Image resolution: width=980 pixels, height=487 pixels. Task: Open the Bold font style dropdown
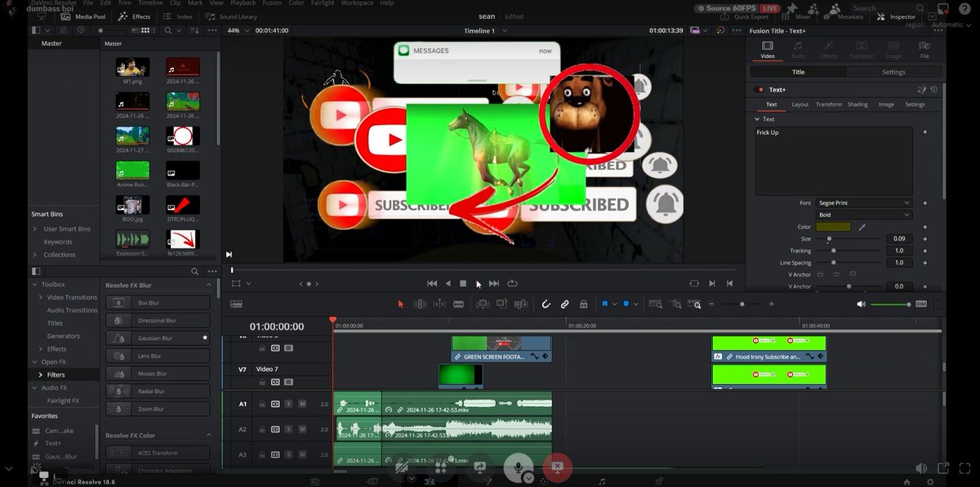pos(863,214)
